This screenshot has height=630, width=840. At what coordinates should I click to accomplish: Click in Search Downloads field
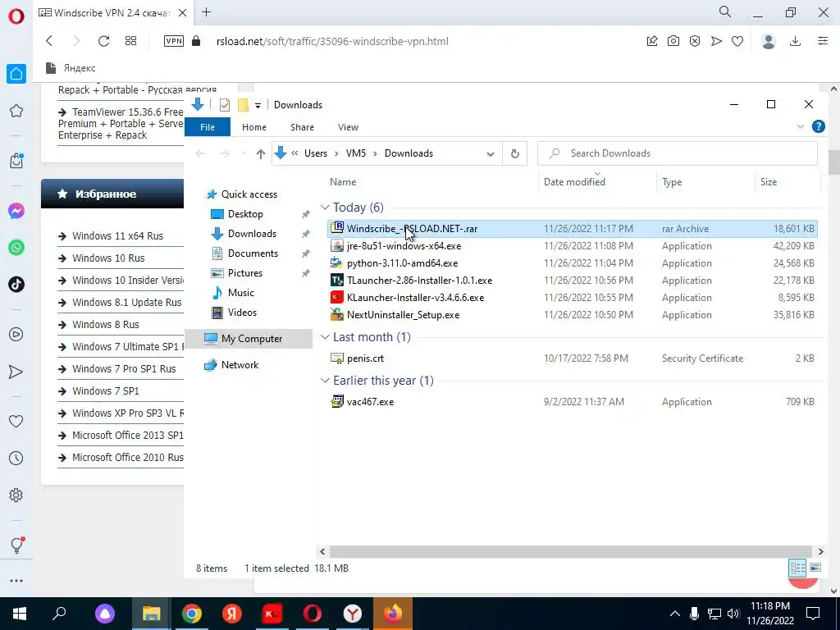tap(677, 153)
